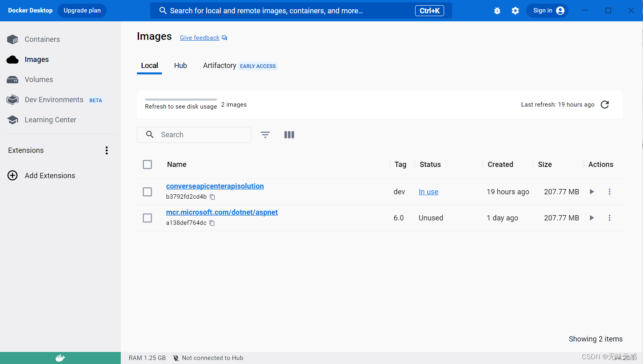Click the 19 hours ago created cell
This screenshot has width=643, height=364.
(508, 192)
